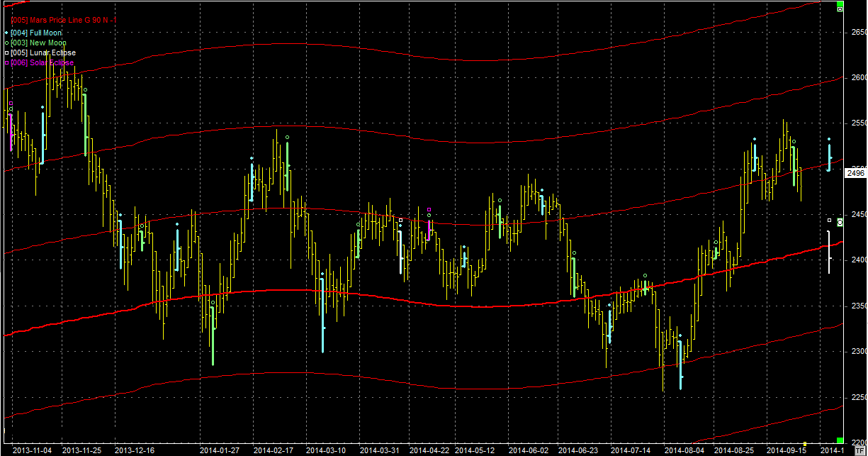Click the current price tag 2496

tap(855, 174)
